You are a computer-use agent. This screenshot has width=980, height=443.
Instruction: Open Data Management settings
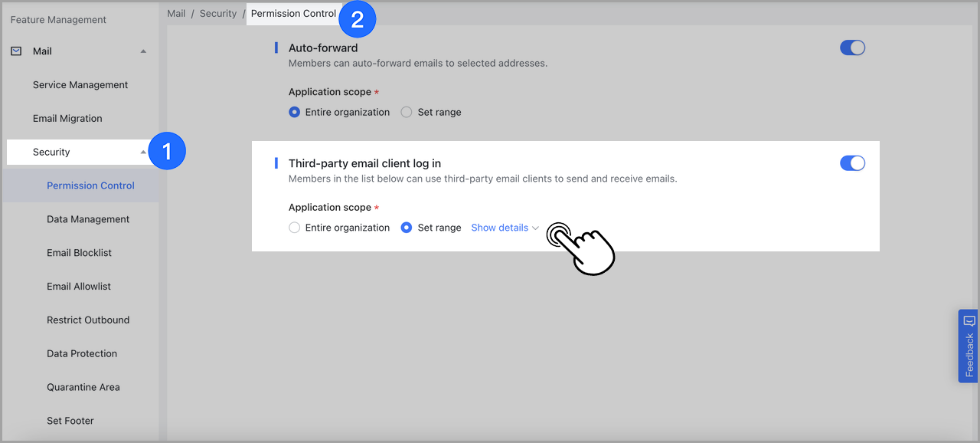(x=88, y=219)
